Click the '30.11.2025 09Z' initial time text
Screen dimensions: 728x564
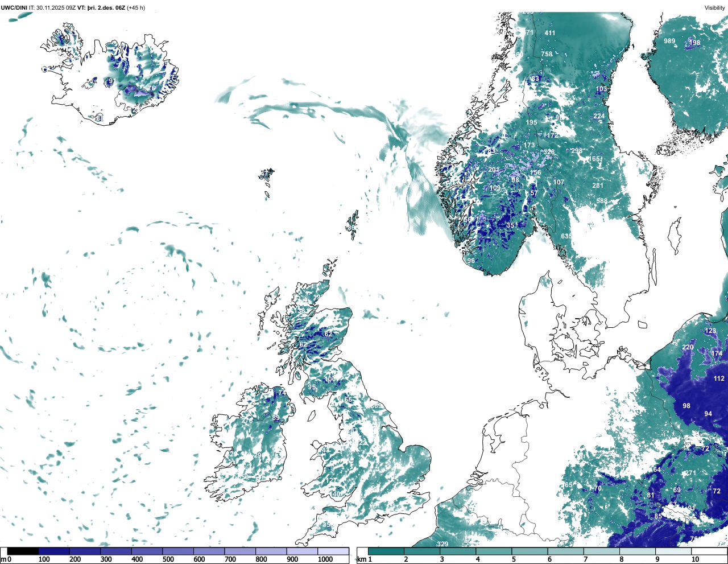tap(56, 7)
